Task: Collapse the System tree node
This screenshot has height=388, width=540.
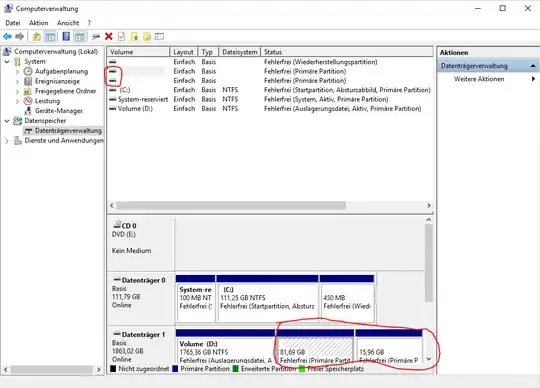Action: pyautogui.click(x=7, y=62)
